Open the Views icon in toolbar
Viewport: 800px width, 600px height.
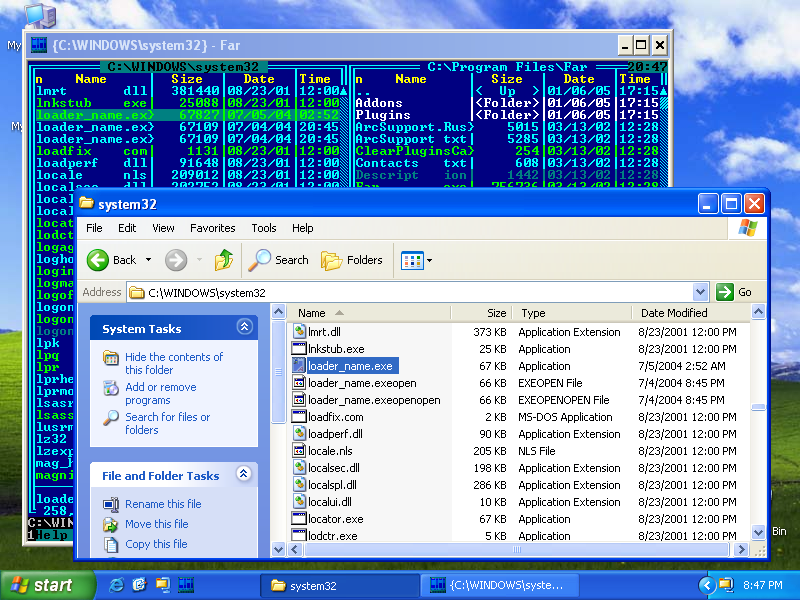(412, 260)
